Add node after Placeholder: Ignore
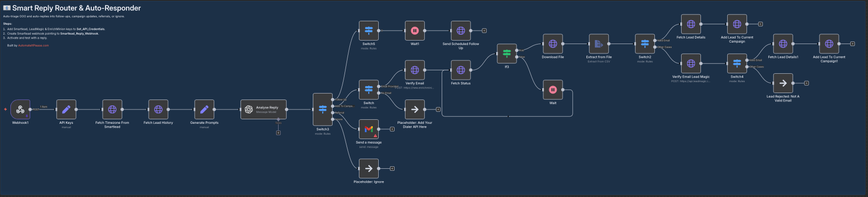 pos(392,168)
